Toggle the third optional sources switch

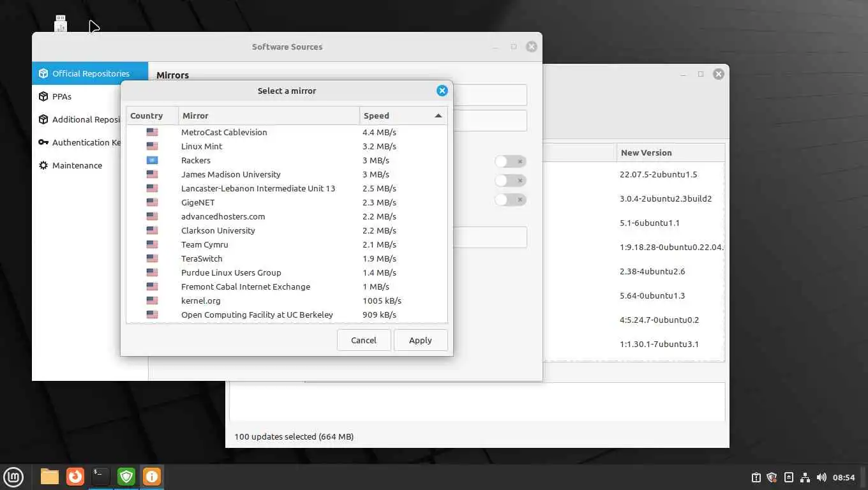click(x=511, y=200)
